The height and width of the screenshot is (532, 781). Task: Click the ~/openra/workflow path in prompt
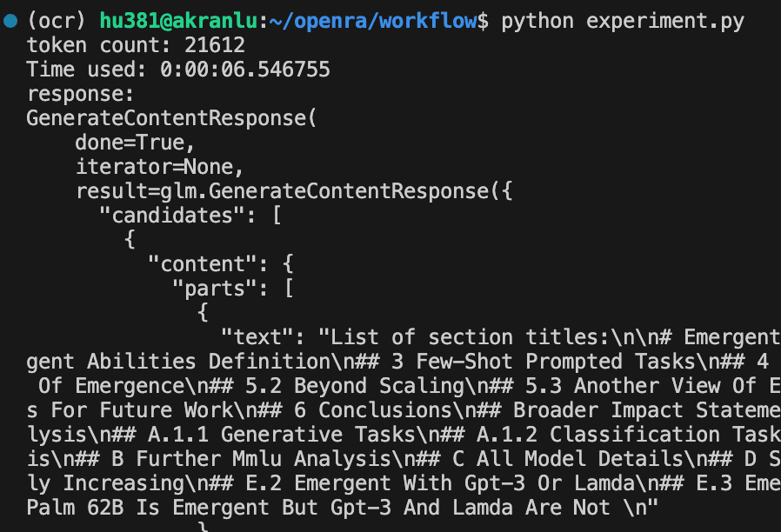coord(371,21)
